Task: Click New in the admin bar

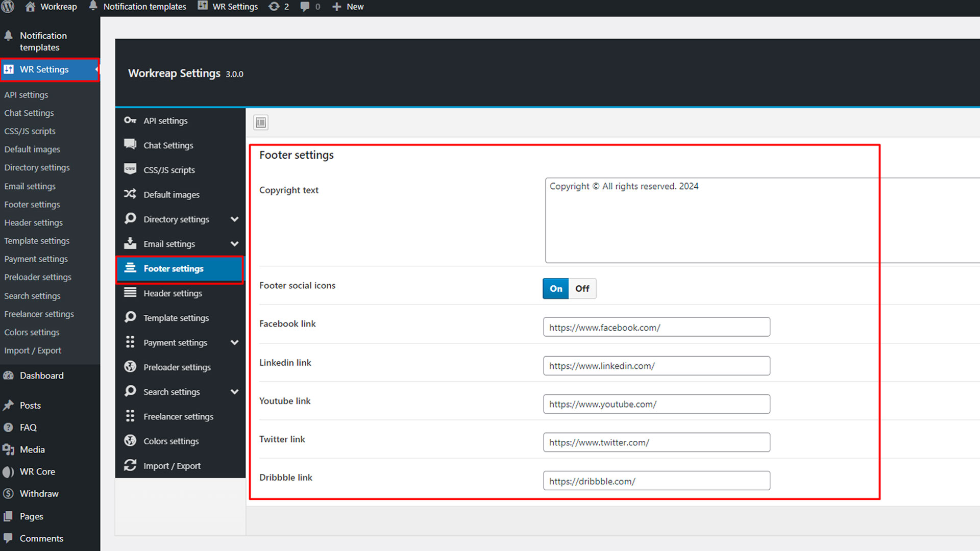Action: pos(354,7)
